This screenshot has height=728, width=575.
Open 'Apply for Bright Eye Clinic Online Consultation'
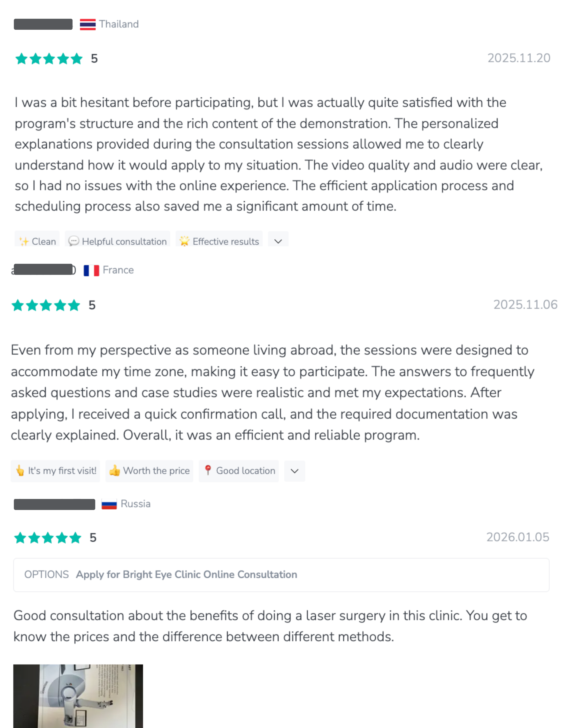pos(186,575)
